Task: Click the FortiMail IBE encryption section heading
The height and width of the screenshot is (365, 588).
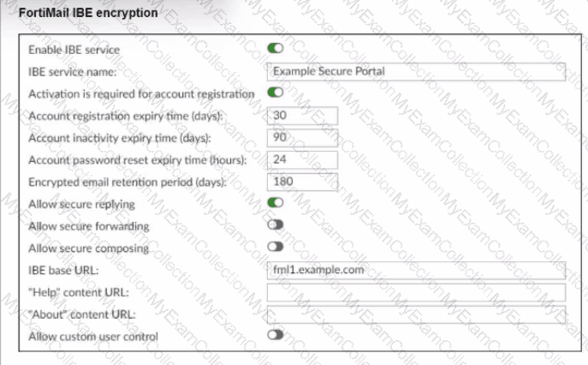Action: pos(81,15)
